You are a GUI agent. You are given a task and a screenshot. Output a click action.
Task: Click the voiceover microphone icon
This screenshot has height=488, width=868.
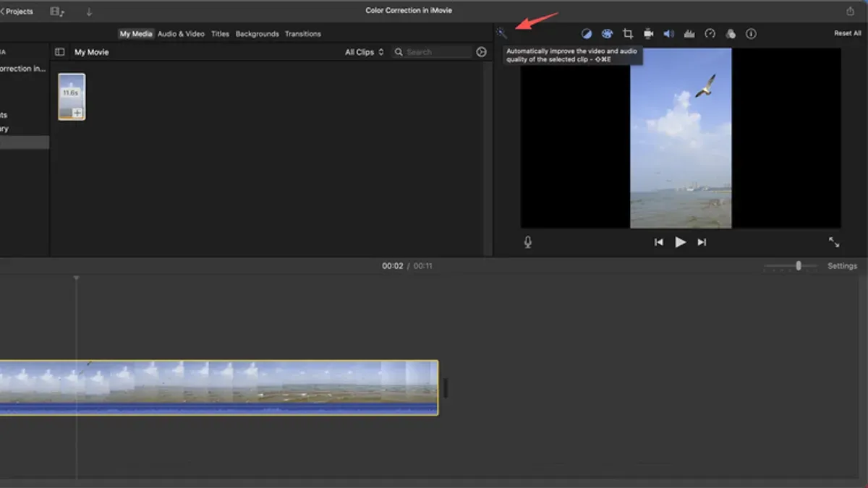coord(528,242)
